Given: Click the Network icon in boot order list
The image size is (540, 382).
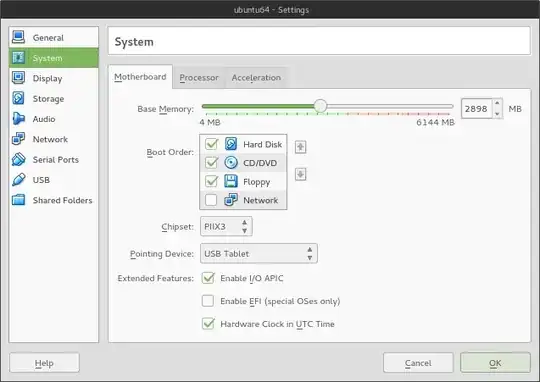Looking at the screenshot, I should (231, 200).
